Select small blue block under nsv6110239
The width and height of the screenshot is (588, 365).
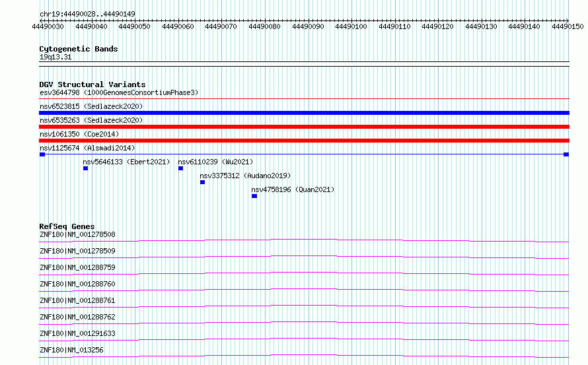181,168
